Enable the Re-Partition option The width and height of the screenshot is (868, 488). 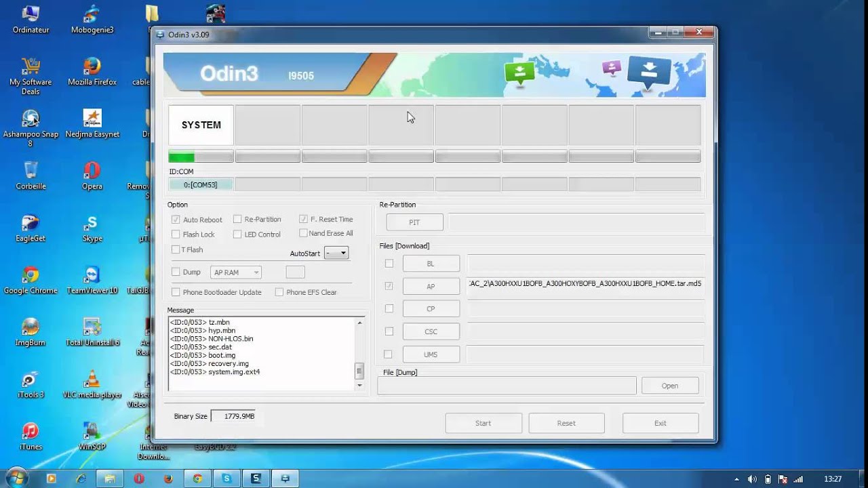237,219
